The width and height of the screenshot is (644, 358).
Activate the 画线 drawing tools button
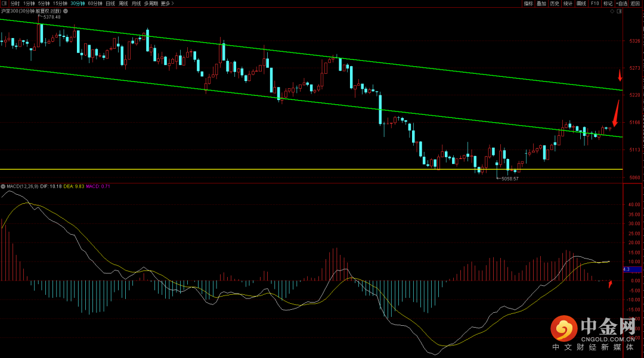click(x=581, y=4)
